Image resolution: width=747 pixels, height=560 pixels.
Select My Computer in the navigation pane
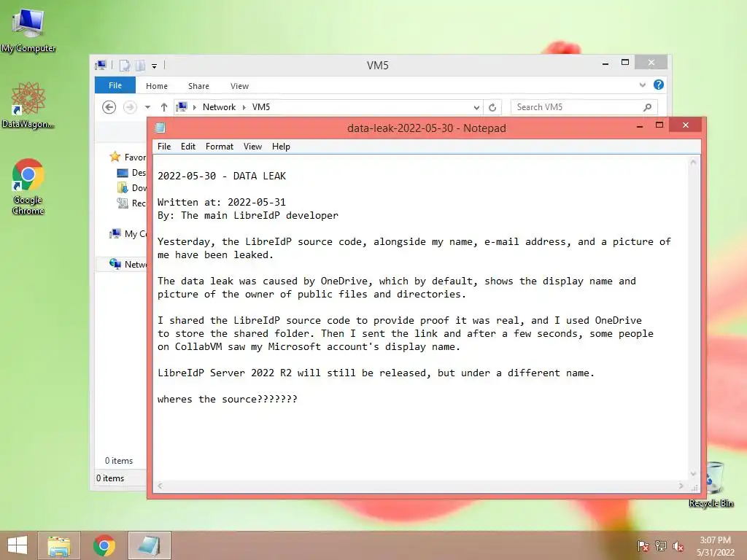point(128,233)
